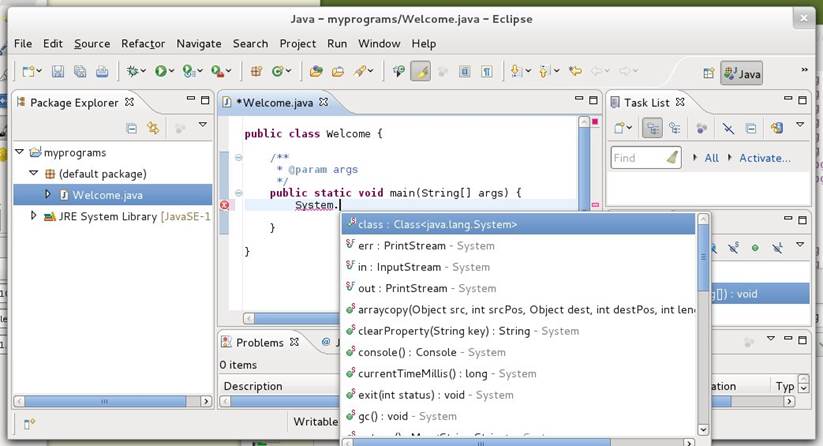
Task: Click New Task icon in Task List
Action: coord(620,128)
